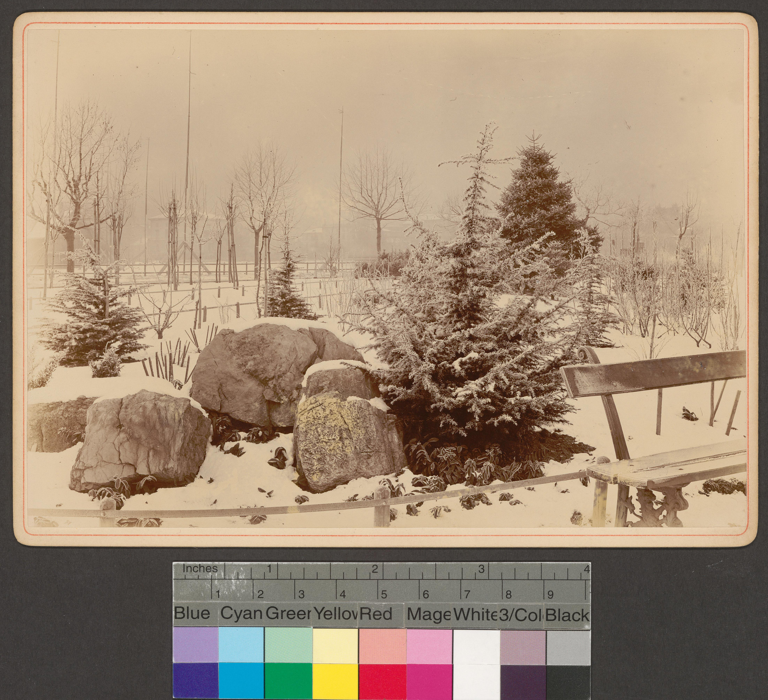Click the light blue swatch under Blue
The width and height of the screenshot is (768, 700).
point(195,645)
